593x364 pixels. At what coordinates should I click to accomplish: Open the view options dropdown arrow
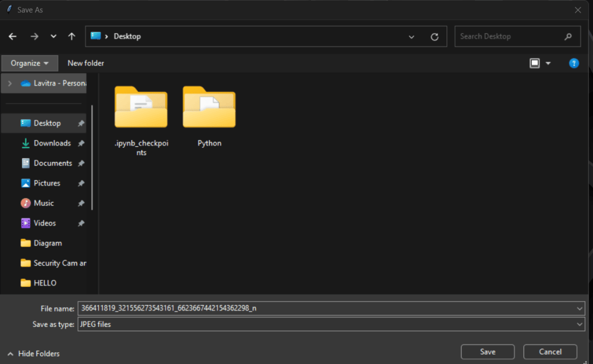click(548, 63)
